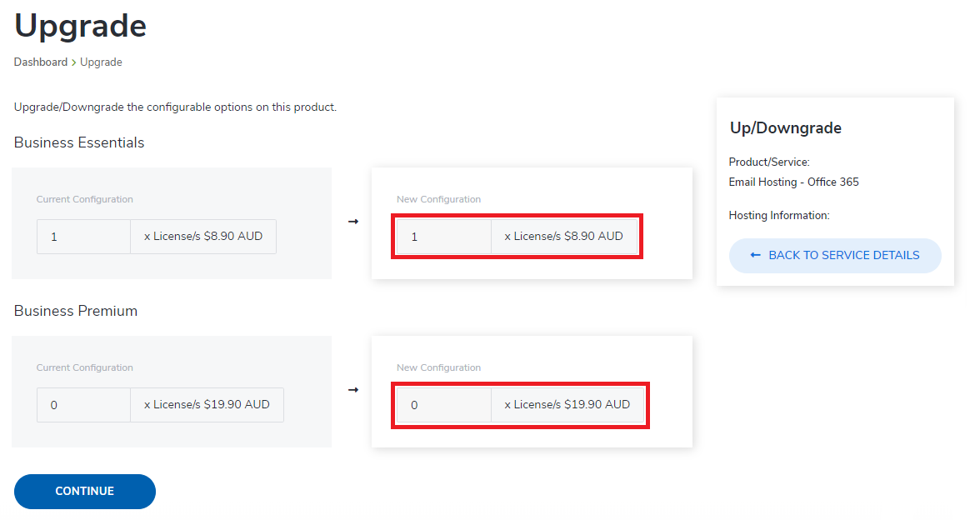Click the CONTINUE button
Viewport: 980px width, 520px height.
click(x=85, y=492)
